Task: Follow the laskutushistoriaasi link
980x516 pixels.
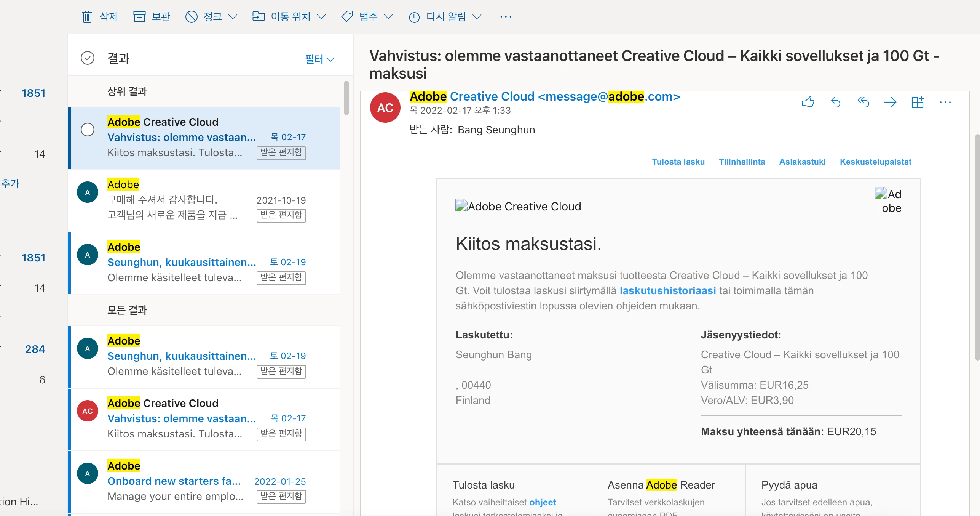Action: [668, 290]
